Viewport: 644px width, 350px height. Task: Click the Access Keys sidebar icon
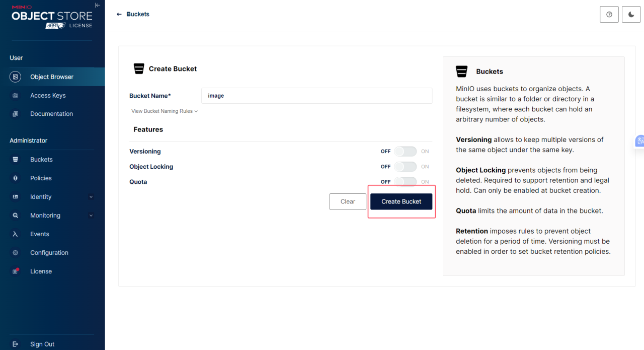click(16, 95)
